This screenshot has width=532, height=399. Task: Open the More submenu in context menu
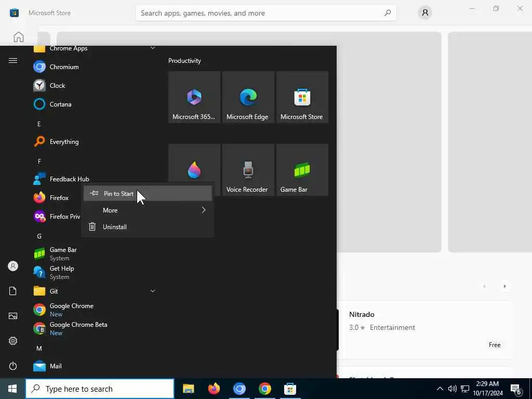148,210
